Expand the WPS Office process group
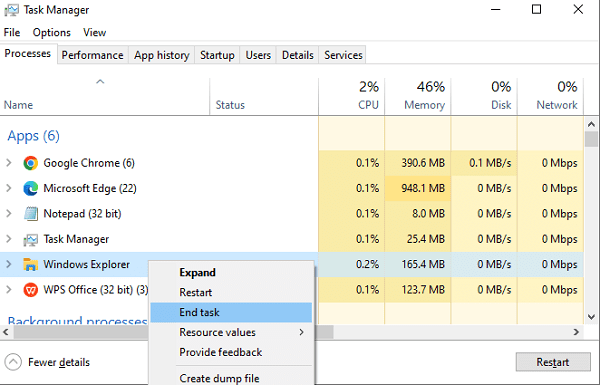Viewport: 600px width, 385px height. pos(8,290)
